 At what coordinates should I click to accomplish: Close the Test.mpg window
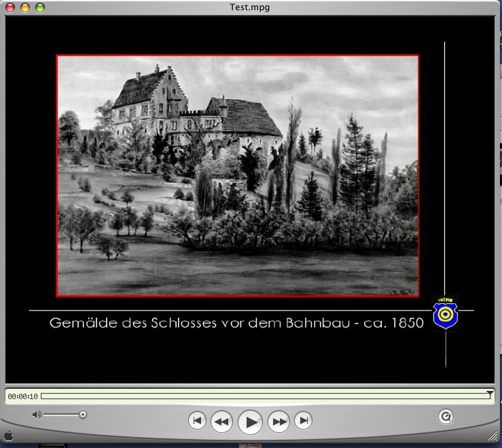coord(12,7)
